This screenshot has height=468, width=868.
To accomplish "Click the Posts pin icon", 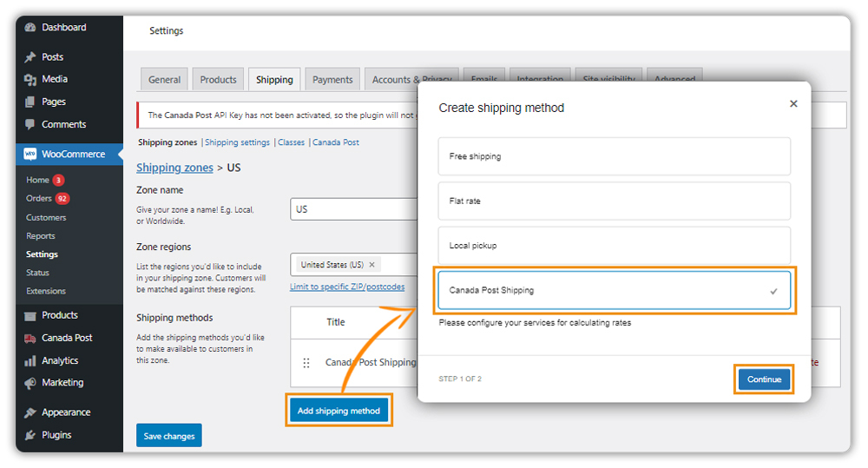I will [x=30, y=57].
